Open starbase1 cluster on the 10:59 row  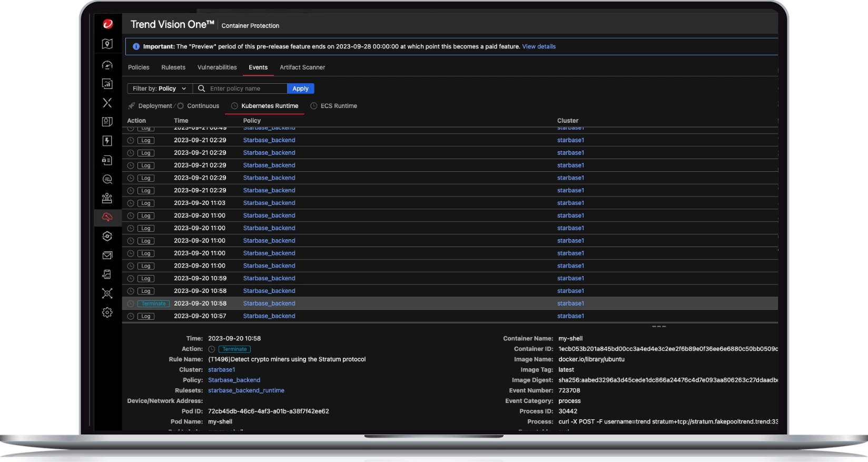click(570, 278)
